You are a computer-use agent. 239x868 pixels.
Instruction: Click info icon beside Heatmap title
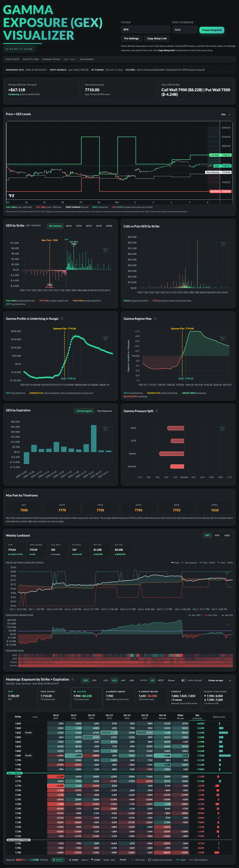point(73,679)
